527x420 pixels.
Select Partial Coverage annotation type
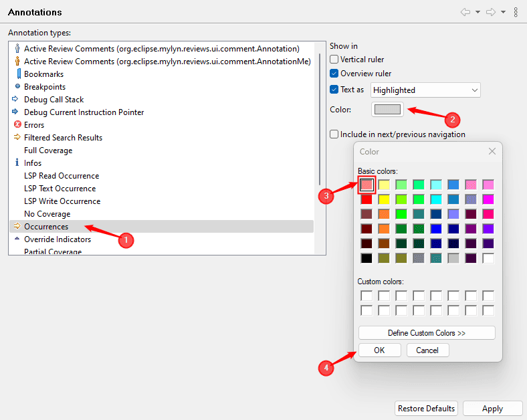pyautogui.click(x=162, y=251)
